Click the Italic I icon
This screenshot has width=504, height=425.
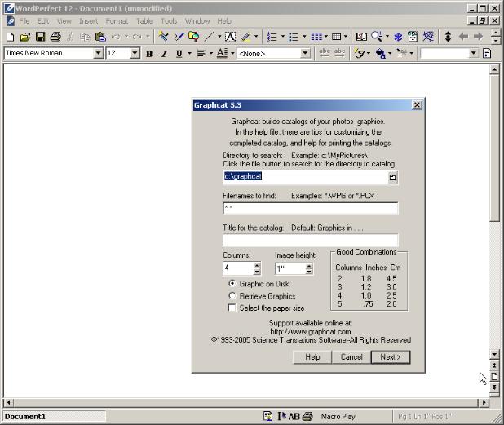point(164,54)
